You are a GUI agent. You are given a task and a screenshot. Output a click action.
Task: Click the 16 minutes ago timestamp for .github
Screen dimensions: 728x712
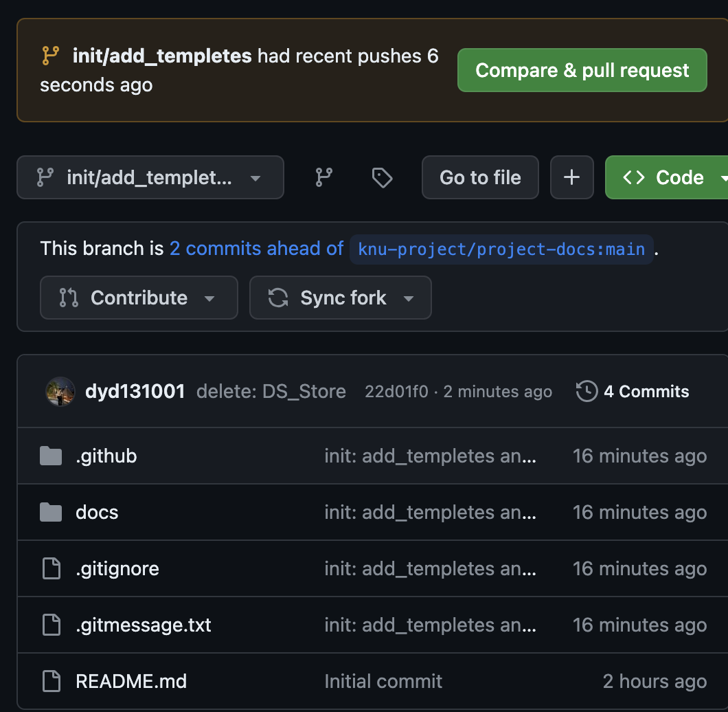(640, 456)
